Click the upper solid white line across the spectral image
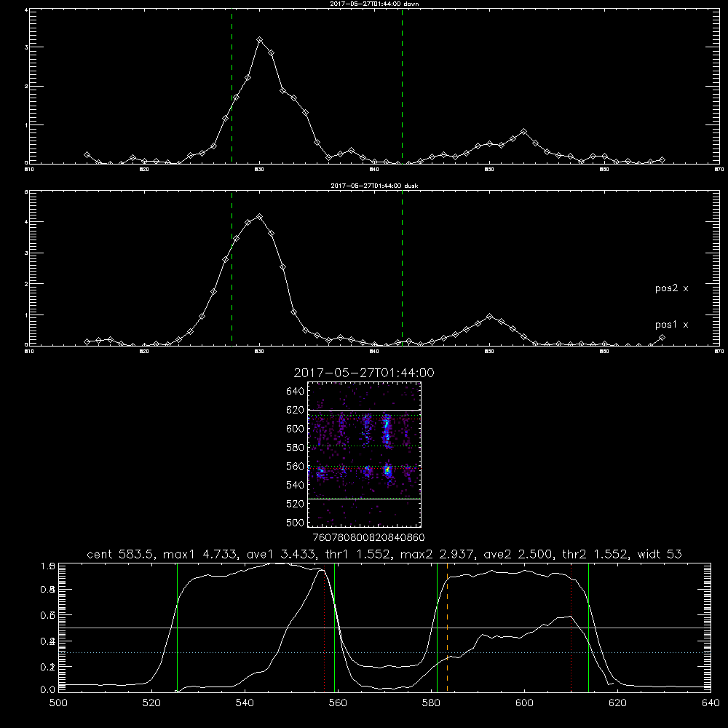Screen dimensions: 728x728 click(x=364, y=410)
